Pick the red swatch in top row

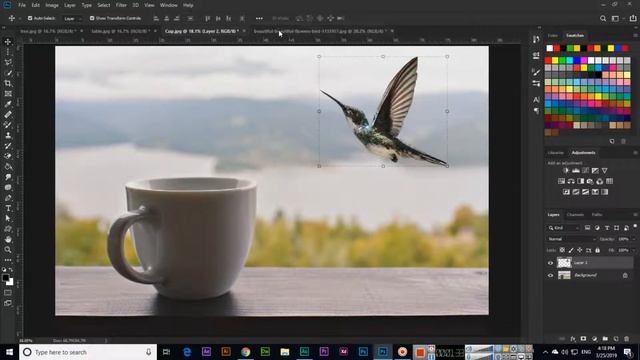[x=557, y=49]
